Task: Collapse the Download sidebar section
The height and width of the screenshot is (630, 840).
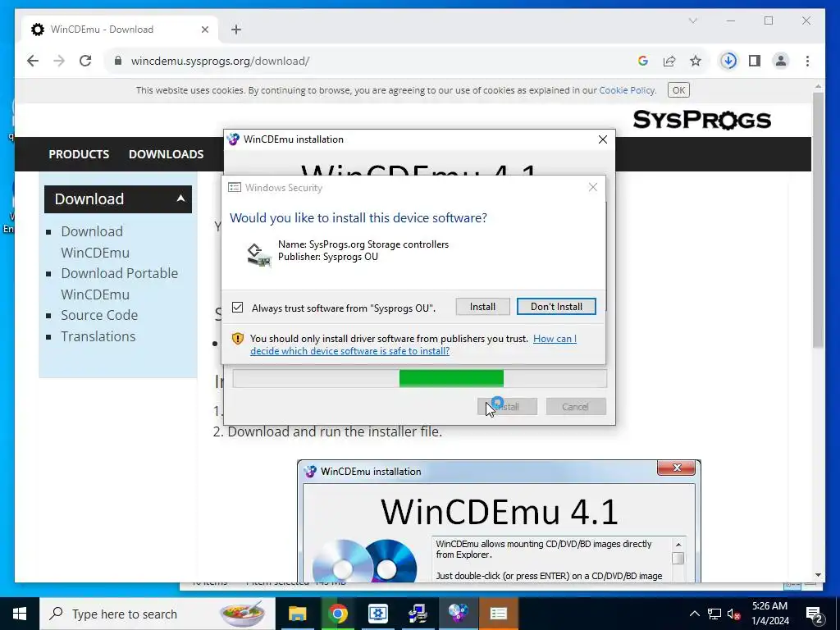Action: [x=181, y=199]
